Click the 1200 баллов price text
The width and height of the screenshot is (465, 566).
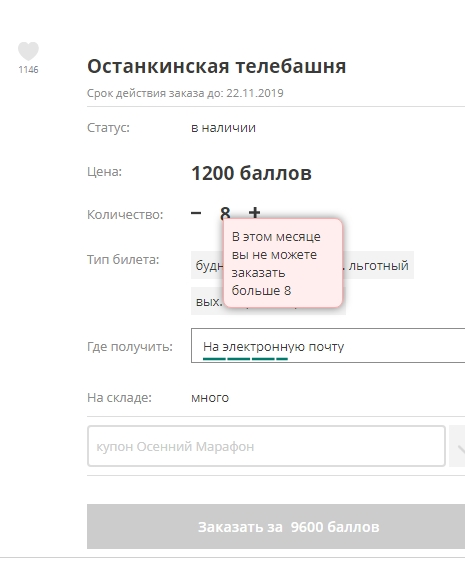251,173
